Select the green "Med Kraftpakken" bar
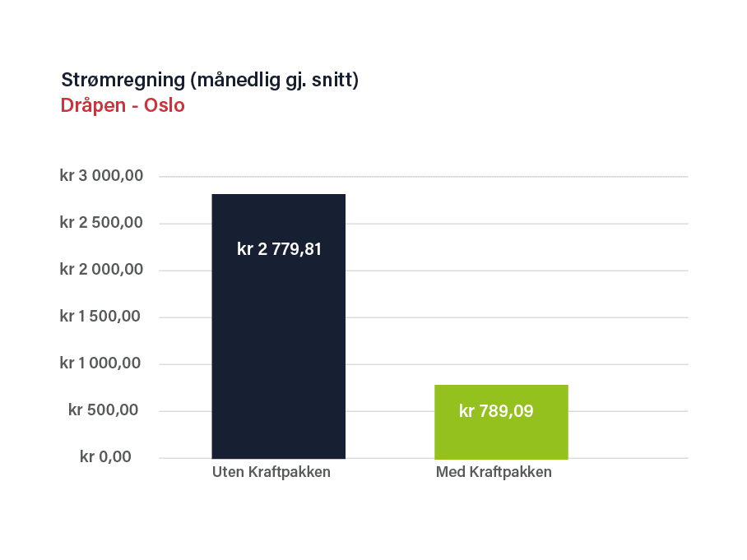 [x=501, y=436]
